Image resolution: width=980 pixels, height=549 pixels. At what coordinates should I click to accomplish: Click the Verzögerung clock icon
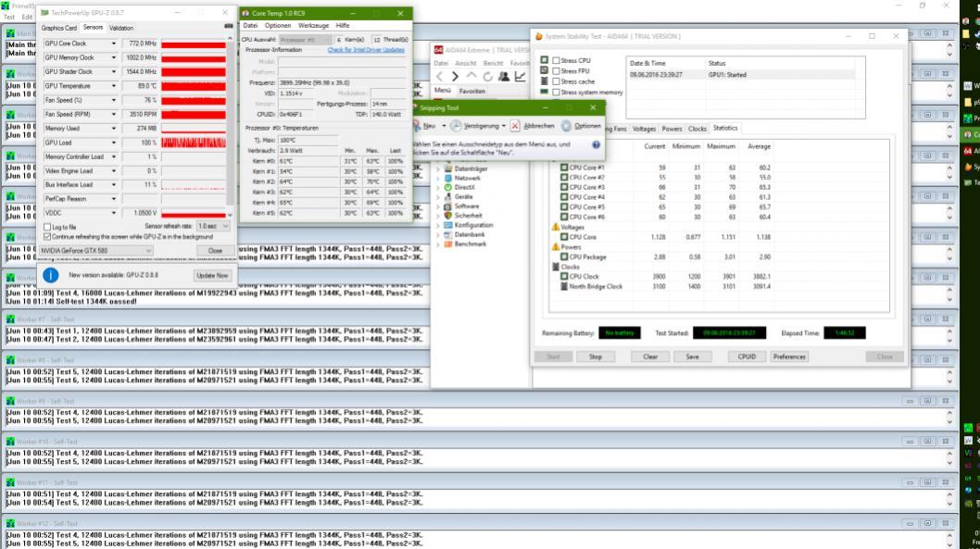tap(457, 126)
